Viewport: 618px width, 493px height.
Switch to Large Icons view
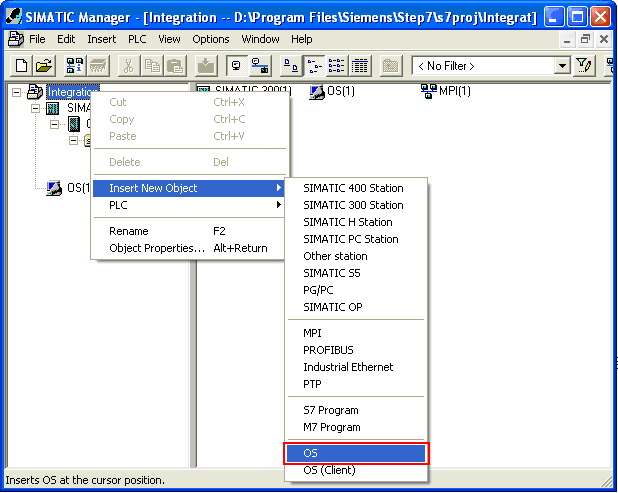[x=291, y=65]
